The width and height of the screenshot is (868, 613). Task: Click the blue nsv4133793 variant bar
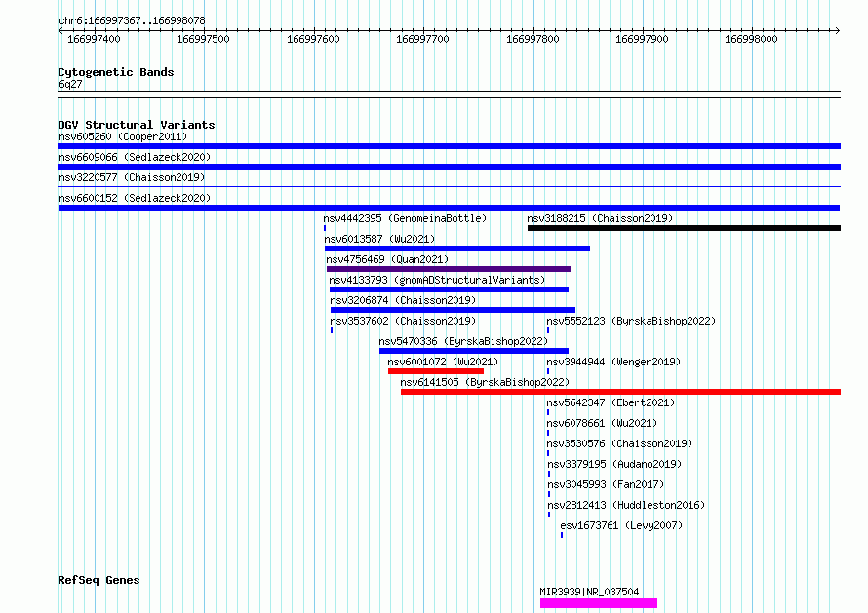click(x=449, y=289)
